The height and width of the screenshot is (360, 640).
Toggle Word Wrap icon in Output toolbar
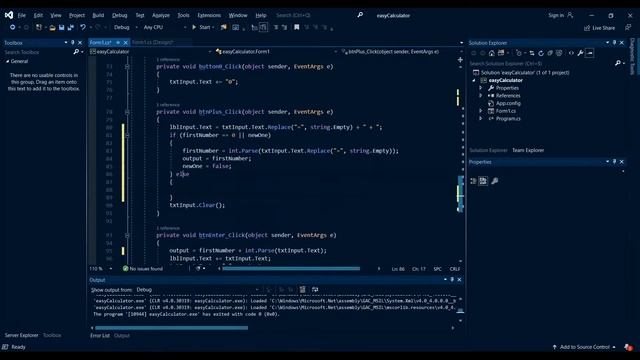coord(315,289)
